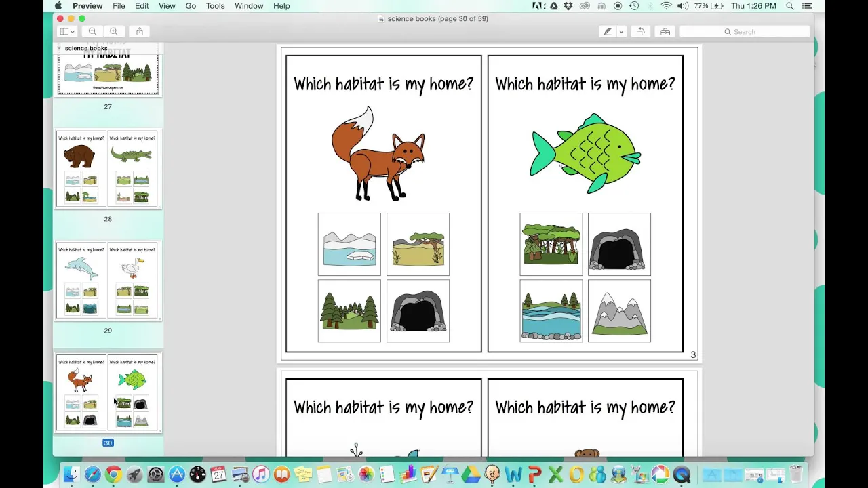The width and height of the screenshot is (868, 488).
Task: Open Microsoft Word from the Dock
Action: [513, 474]
